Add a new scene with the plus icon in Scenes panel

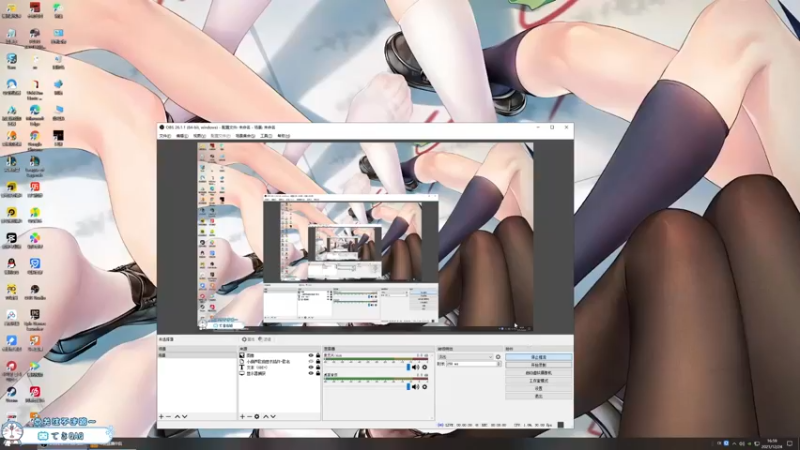[x=162, y=416]
